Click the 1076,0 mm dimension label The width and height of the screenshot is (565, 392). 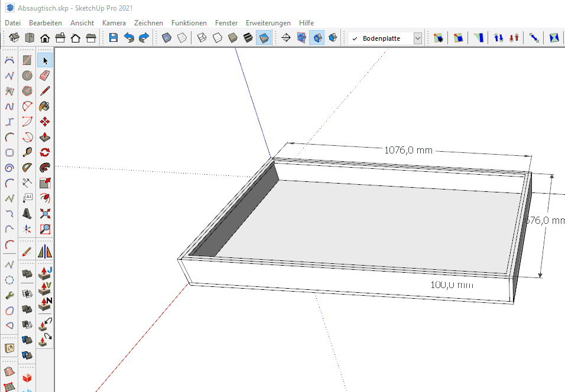(408, 150)
